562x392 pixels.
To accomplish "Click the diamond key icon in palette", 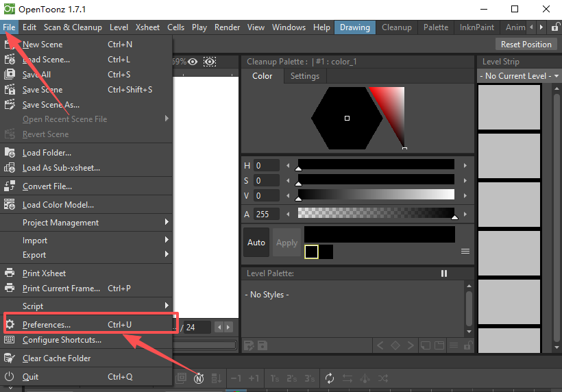I will pos(395,345).
